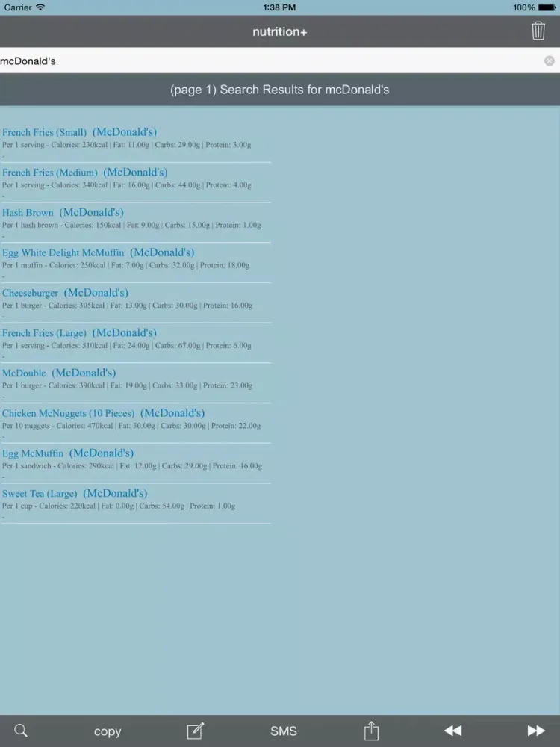Viewport: 560px width, 747px height.
Task: Open Egg McMuffin result
Action: coord(68,453)
